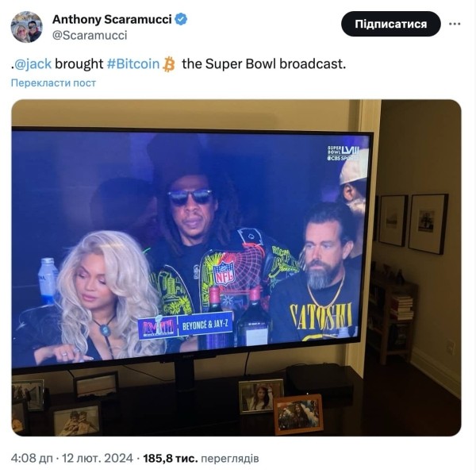Click Перекласти пост translate link
476x473 pixels.
coord(53,83)
